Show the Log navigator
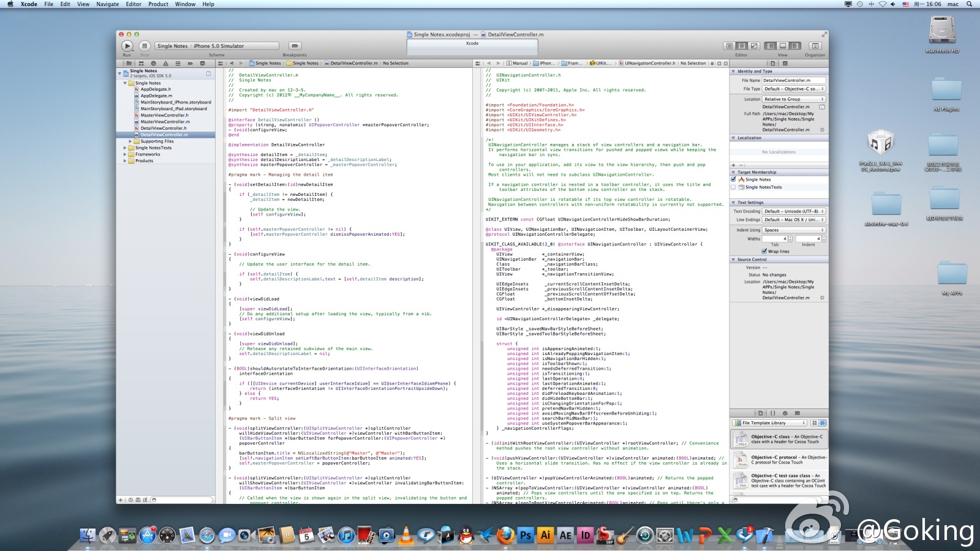The height and width of the screenshot is (551, 980). 202,63
